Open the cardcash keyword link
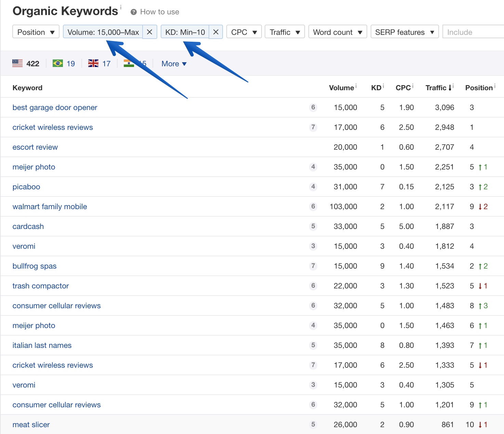The width and height of the screenshot is (504, 434). pyautogui.click(x=28, y=227)
